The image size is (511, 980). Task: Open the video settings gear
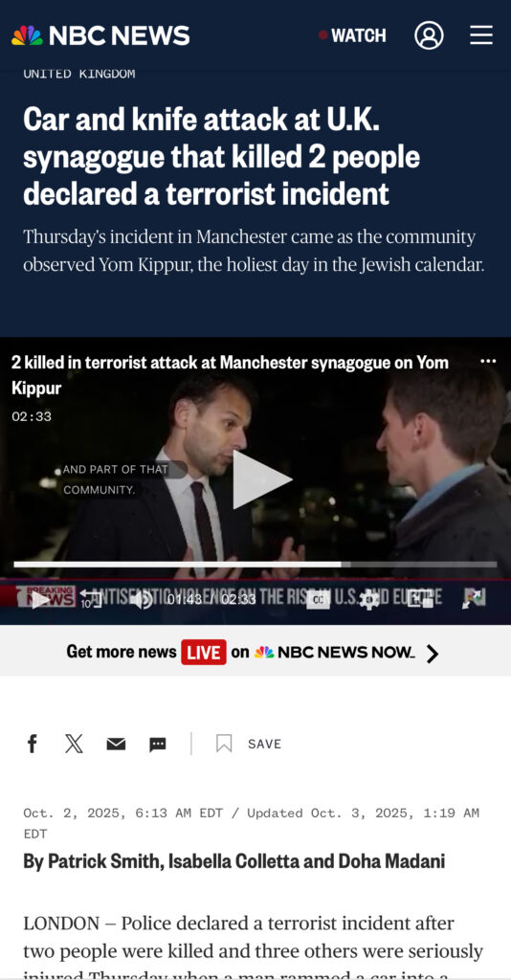tap(369, 600)
